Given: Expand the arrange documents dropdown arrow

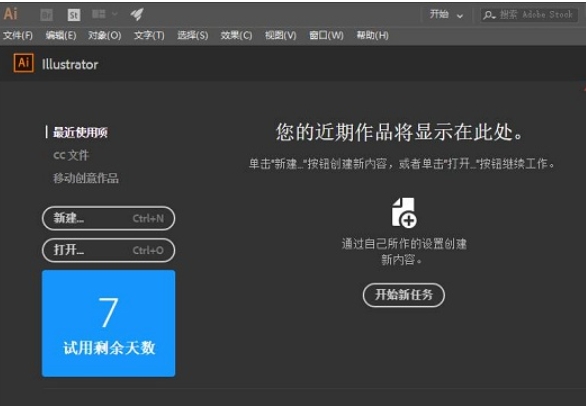Looking at the screenshot, I should click(x=114, y=14).
